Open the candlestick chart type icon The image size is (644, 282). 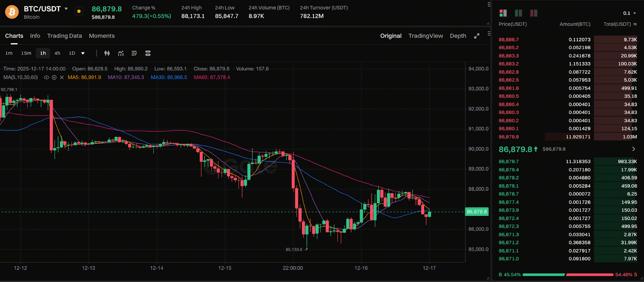(x=107, y=53)
